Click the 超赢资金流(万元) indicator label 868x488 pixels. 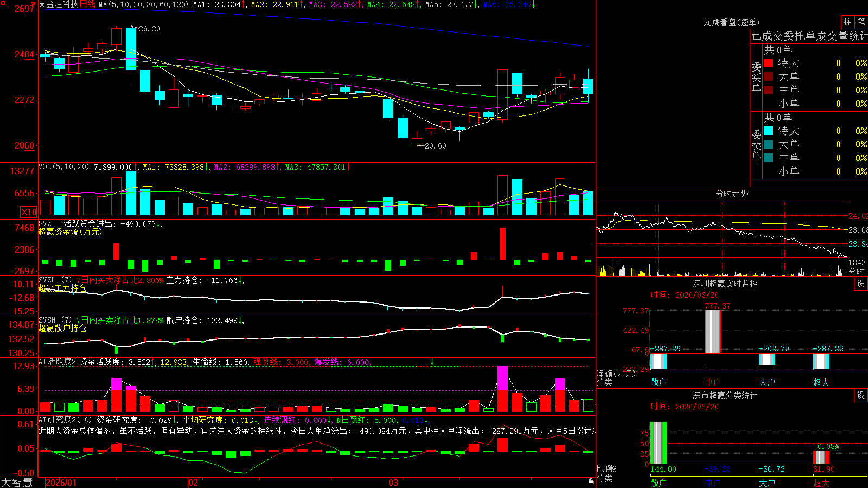[x=70, y=232]
